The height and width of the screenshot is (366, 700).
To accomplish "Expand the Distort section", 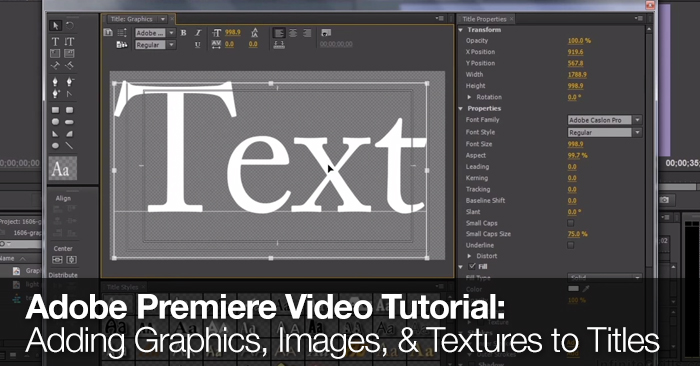I will (x=469, y=256).
